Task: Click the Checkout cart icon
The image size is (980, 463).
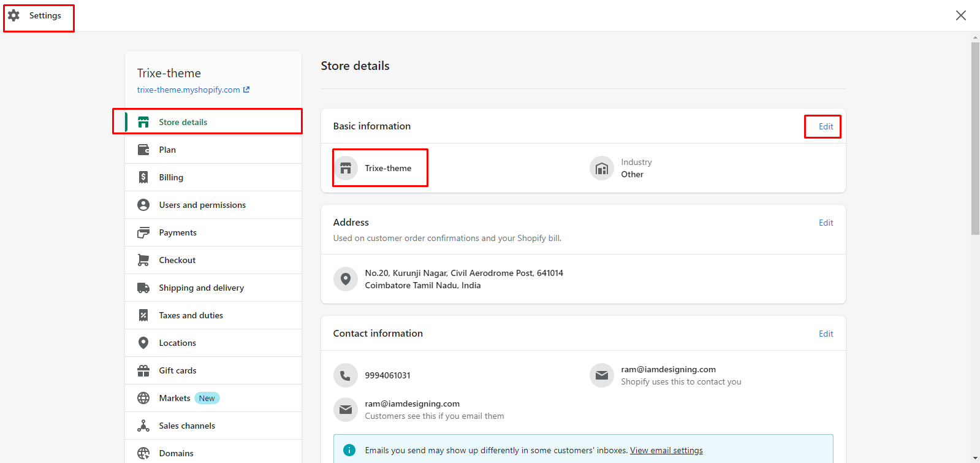Action: pyautogui.click(x=143, y=260)
